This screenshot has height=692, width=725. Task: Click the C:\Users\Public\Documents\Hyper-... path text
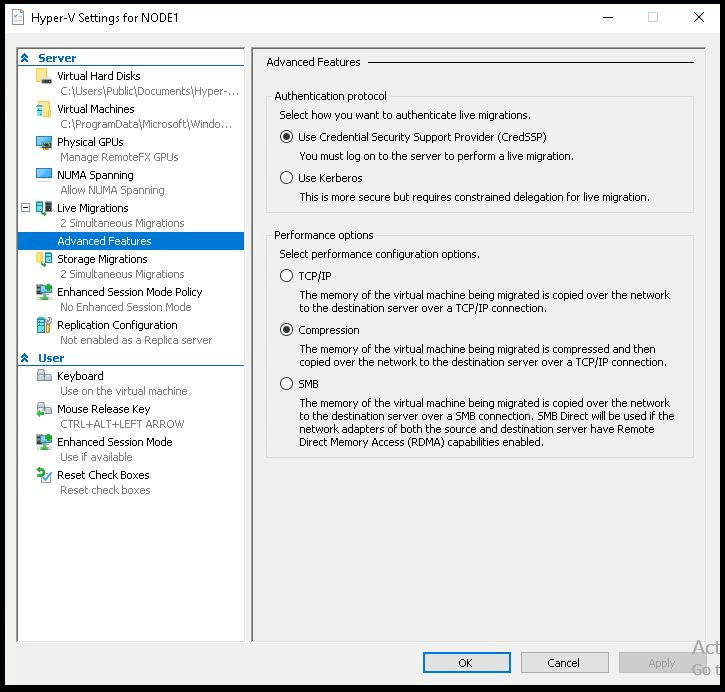pyautogui.click(x=149, y=91)
